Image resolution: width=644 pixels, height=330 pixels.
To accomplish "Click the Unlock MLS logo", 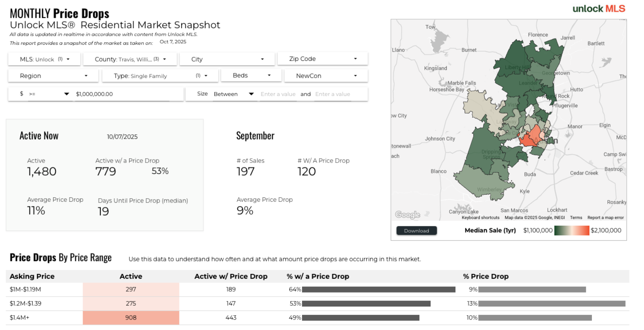I will tap(598, 9).
